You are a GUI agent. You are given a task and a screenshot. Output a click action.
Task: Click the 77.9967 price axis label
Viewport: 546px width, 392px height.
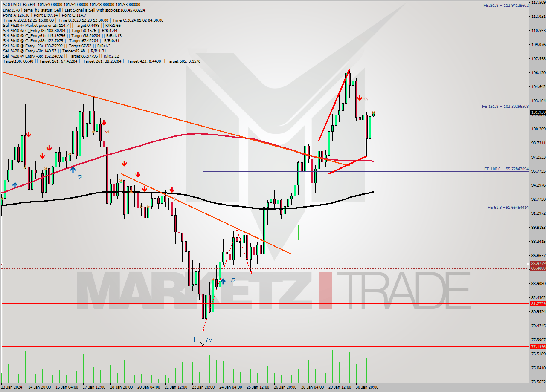[538, 340]
